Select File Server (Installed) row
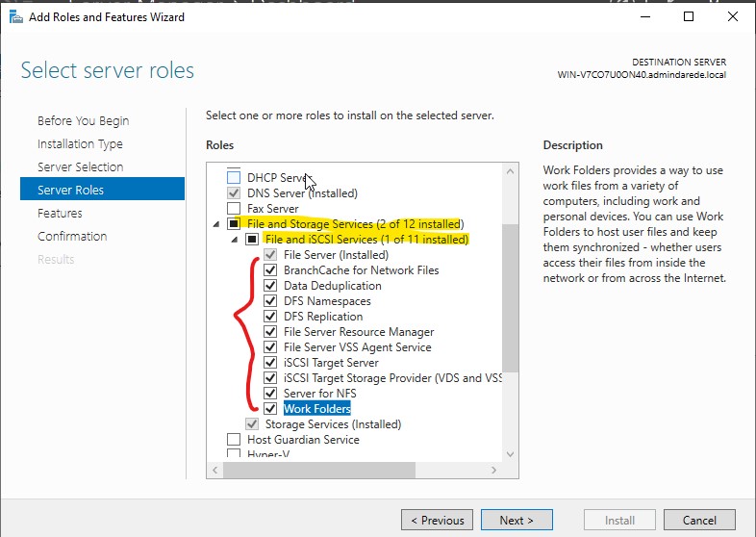 (x=336, y=255)
